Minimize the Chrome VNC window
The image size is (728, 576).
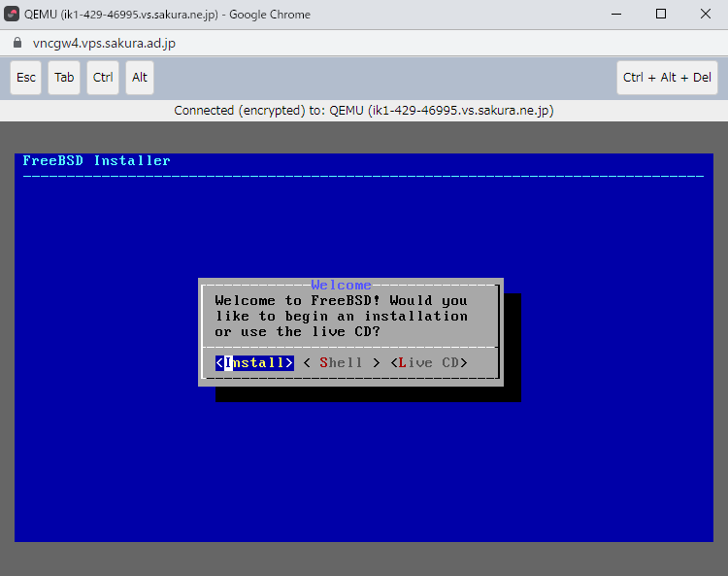[x=616, y=14]
